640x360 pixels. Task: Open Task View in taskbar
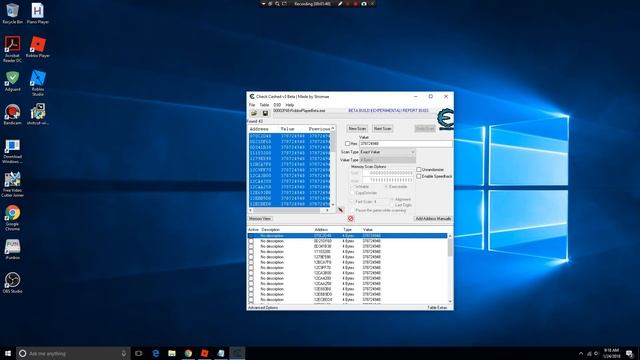pyautogui.click(x=139, y=353)
